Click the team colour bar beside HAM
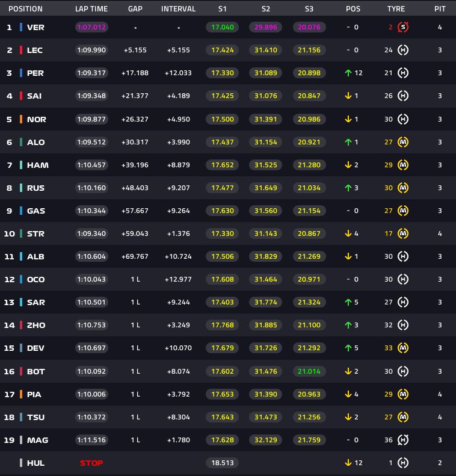 21,165
